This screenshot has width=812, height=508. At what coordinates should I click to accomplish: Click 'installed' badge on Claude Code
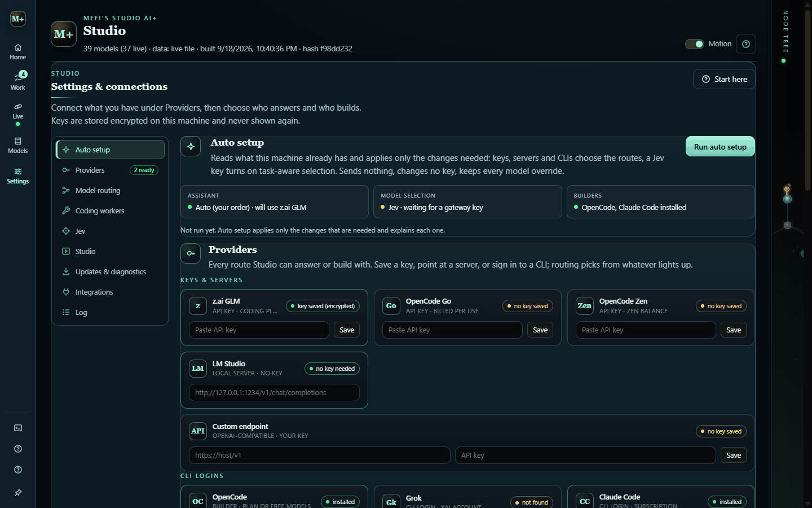coord(727,502)
